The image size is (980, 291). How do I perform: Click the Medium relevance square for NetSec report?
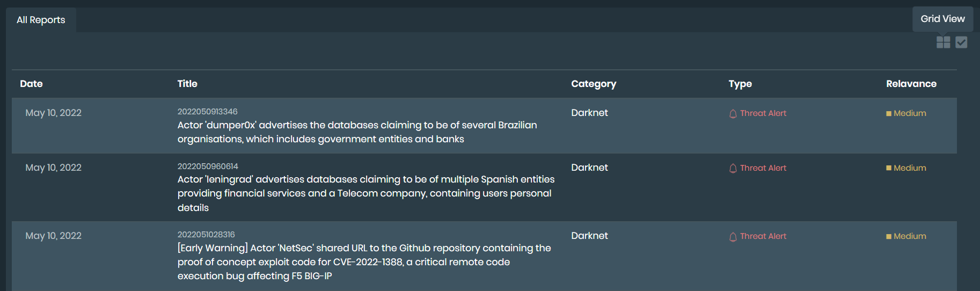click(x=889, y=236)
